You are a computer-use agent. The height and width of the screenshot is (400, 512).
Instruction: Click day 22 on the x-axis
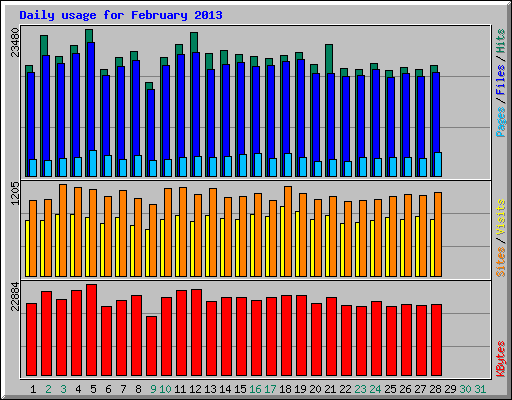pos(345,389)
